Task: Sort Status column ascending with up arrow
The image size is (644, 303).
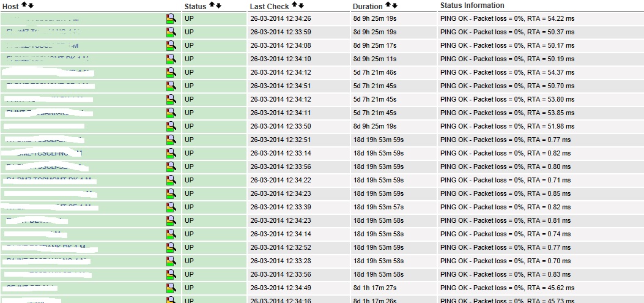Action: [x=212, y=5]
